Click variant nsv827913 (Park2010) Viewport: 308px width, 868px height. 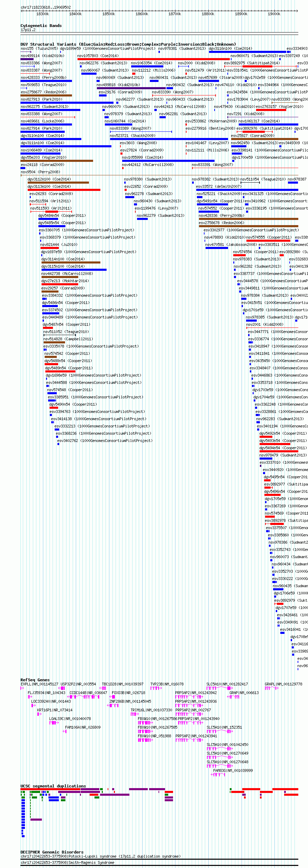[42, 100]
